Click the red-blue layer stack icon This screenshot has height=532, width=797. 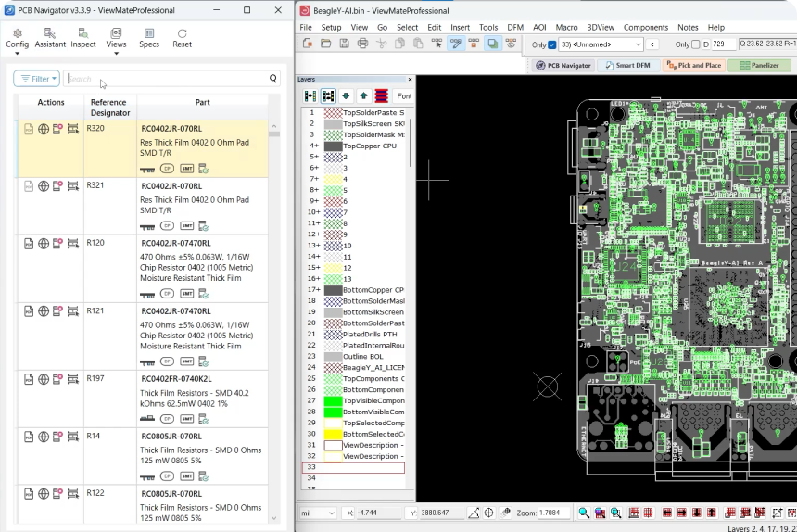pos(381,95)
